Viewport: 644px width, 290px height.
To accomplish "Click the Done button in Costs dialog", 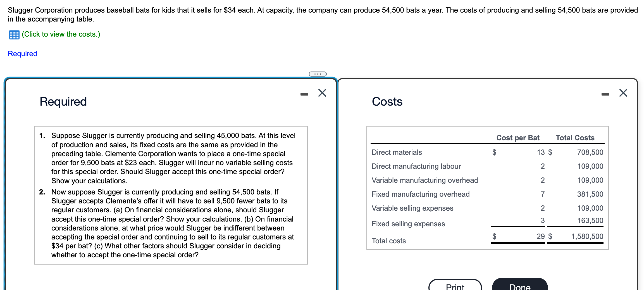I will coord(520,284).
